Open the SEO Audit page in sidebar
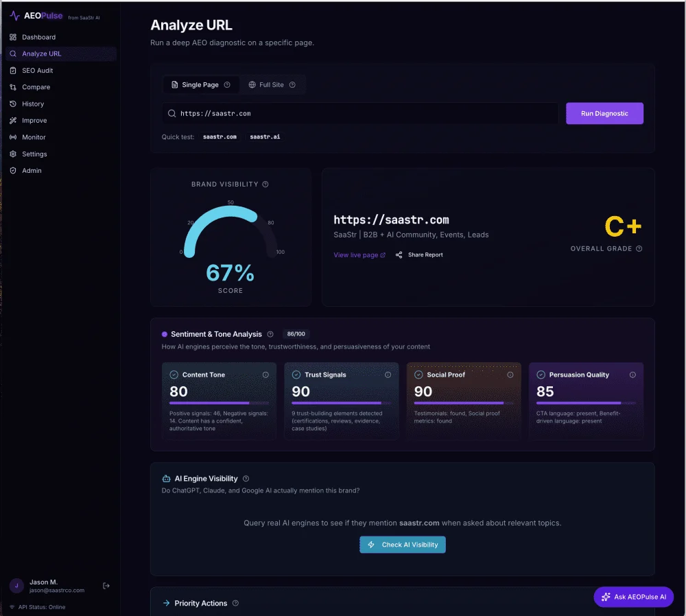 pyautogui.click(x=37, y=71)
